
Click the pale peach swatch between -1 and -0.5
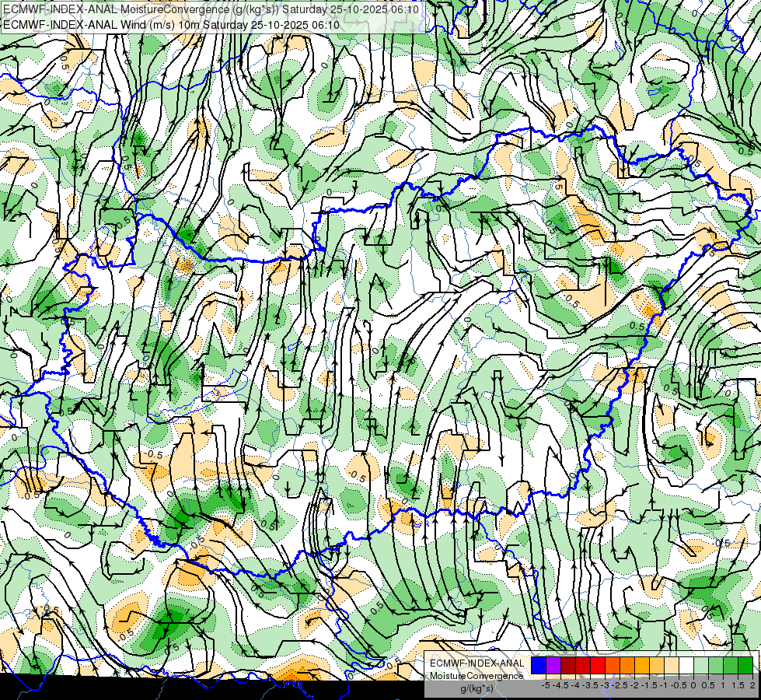click(672, 665)
